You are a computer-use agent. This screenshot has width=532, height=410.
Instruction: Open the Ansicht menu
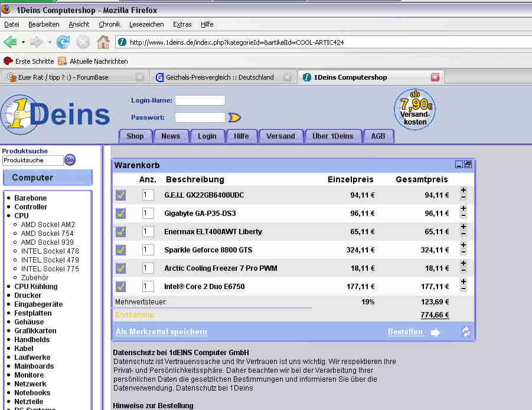click(79, 24)
